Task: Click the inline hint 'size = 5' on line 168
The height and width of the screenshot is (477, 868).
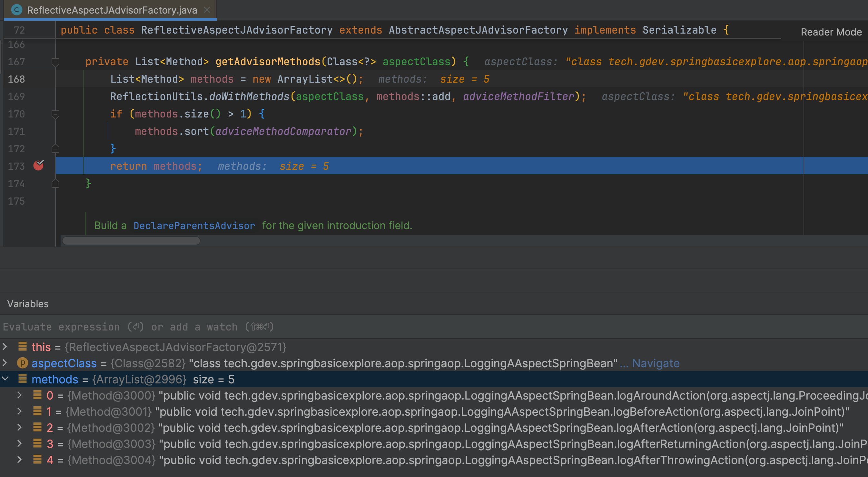Action: [464, 79]
